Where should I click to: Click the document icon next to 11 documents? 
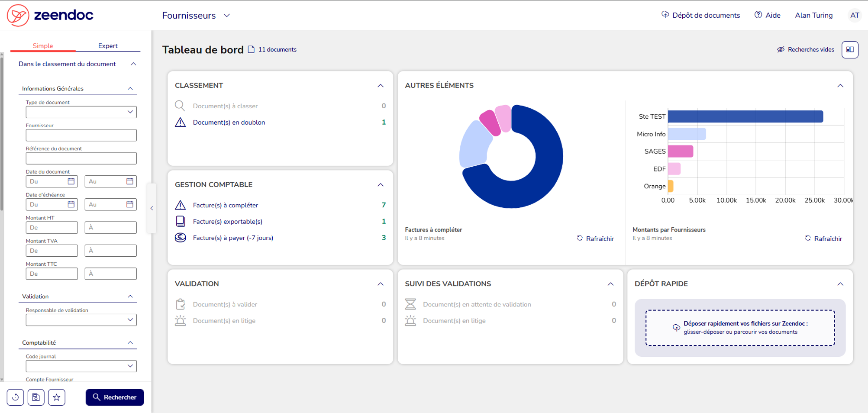click(251, 49)
